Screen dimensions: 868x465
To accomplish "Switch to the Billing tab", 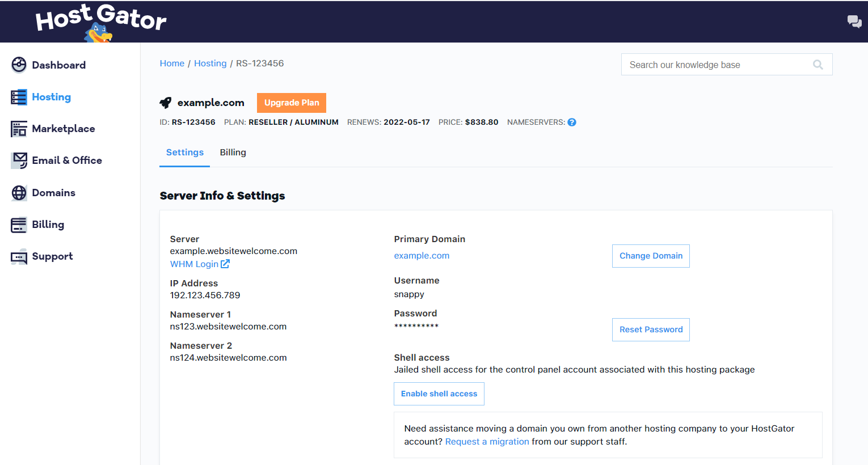I will coord(233,152).
